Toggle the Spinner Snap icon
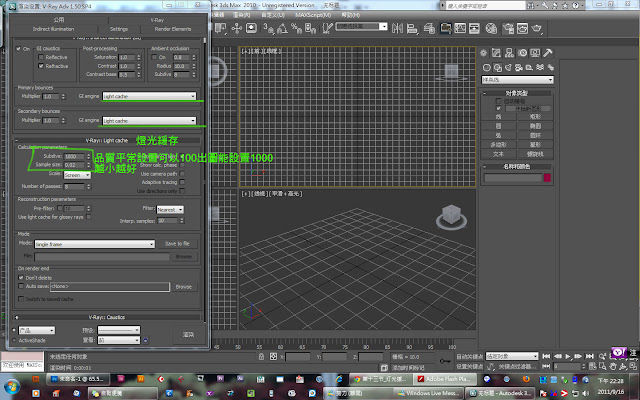 (310, 28)
